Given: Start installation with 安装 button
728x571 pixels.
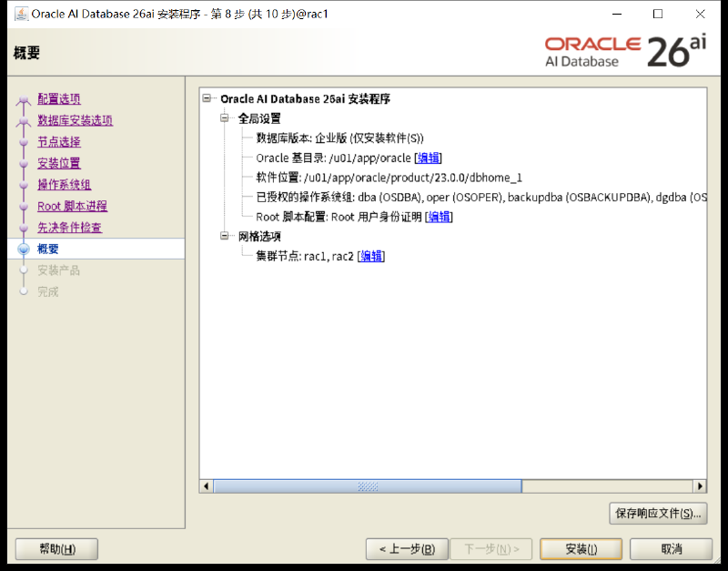Looking at the screenshot, I should point(581,549).
